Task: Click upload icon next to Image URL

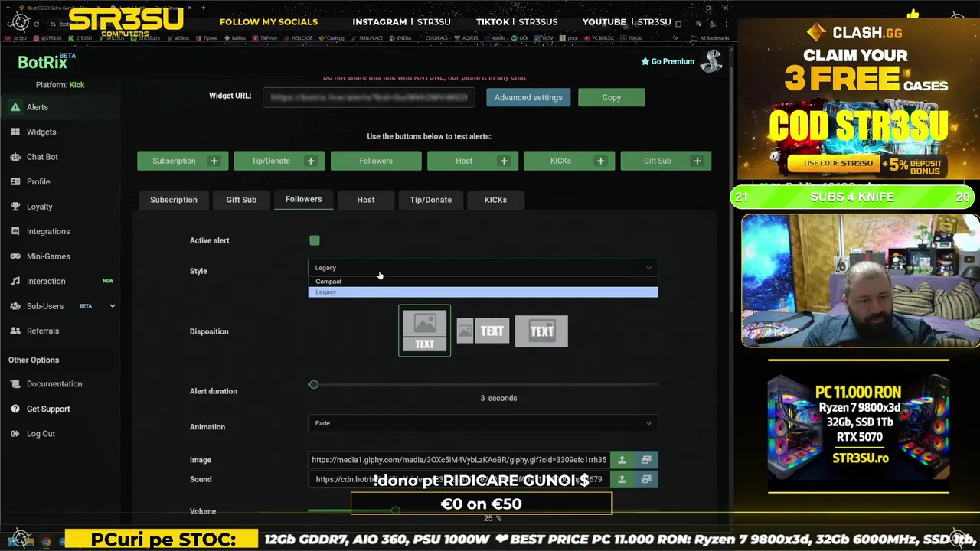Action: [x=622, y=460]
